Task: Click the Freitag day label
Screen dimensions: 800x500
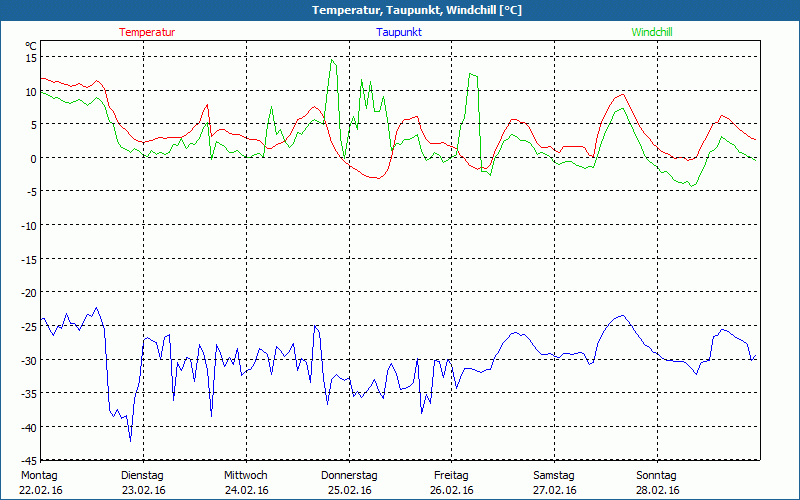Action: pyautogui.click(x=452, y=476)
